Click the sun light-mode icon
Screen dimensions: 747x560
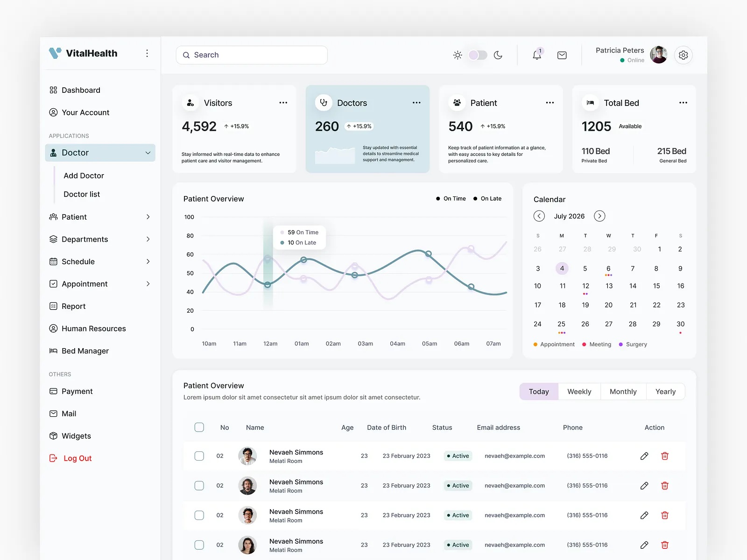pyautogui.click(x=458, y=55)
